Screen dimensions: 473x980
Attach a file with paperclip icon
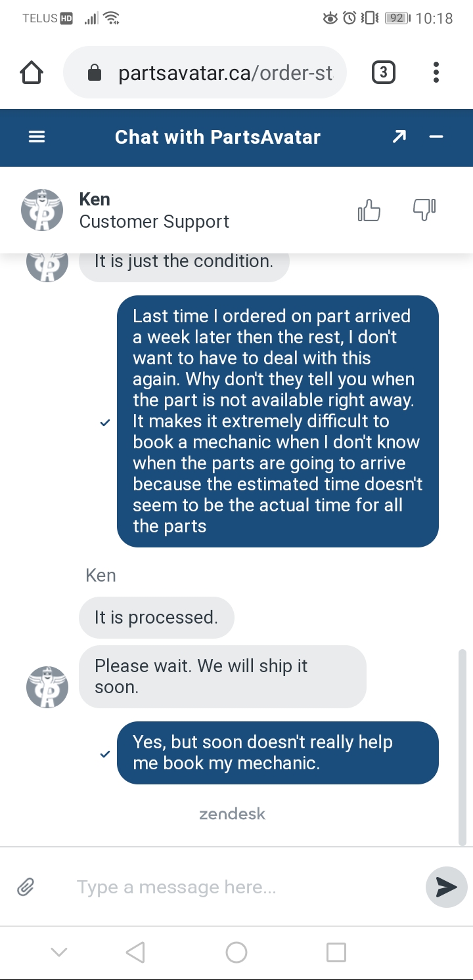point(26,887)
